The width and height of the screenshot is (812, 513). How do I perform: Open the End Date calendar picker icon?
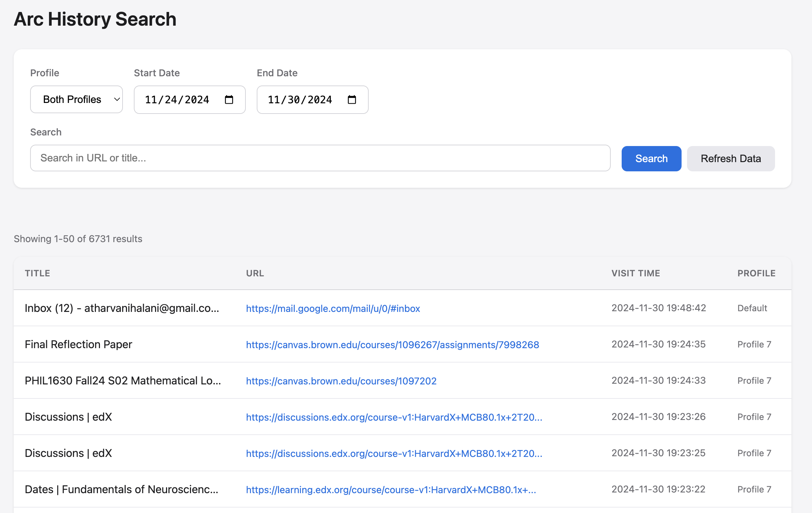[x=352, y=100]
